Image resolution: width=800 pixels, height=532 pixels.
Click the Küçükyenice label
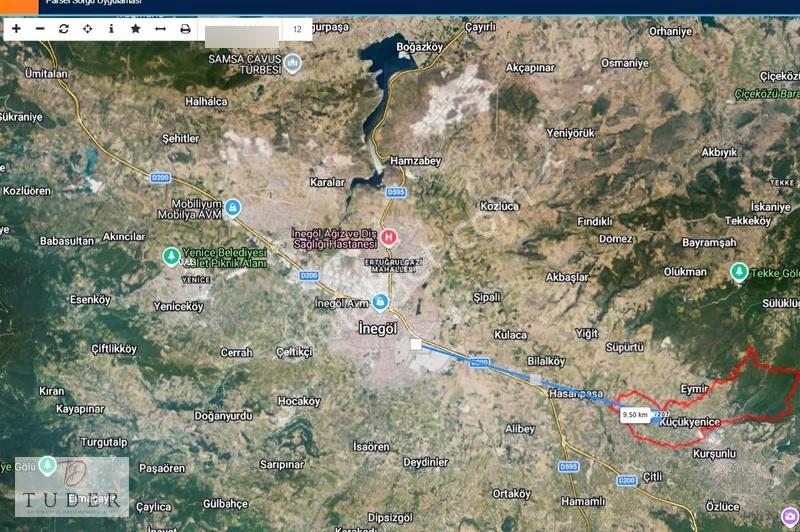(690, 422)
